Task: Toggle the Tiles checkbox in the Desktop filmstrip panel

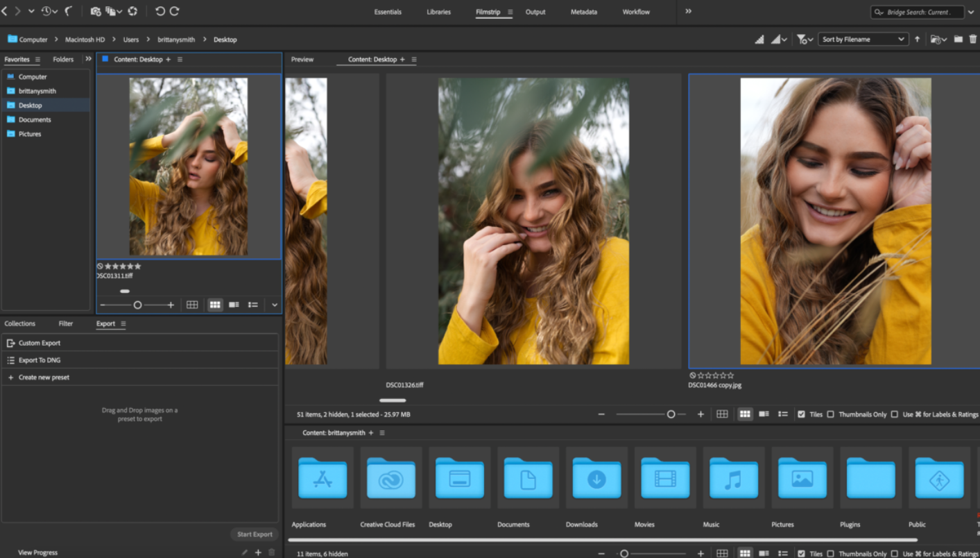Action: [801, 414]
